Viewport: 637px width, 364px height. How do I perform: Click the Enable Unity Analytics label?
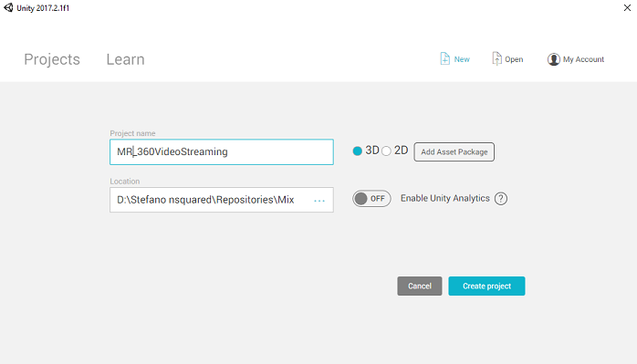[x=444, y=198]
